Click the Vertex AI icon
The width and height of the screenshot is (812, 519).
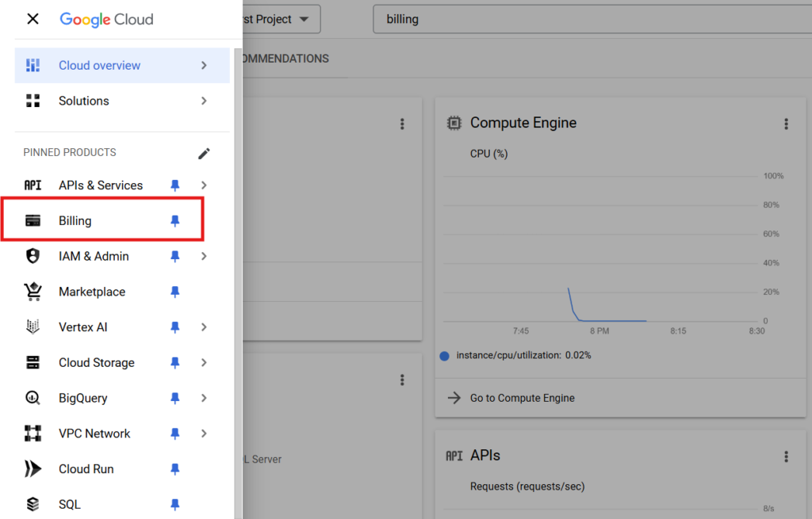pyautogui.click(x=33, y=327)
